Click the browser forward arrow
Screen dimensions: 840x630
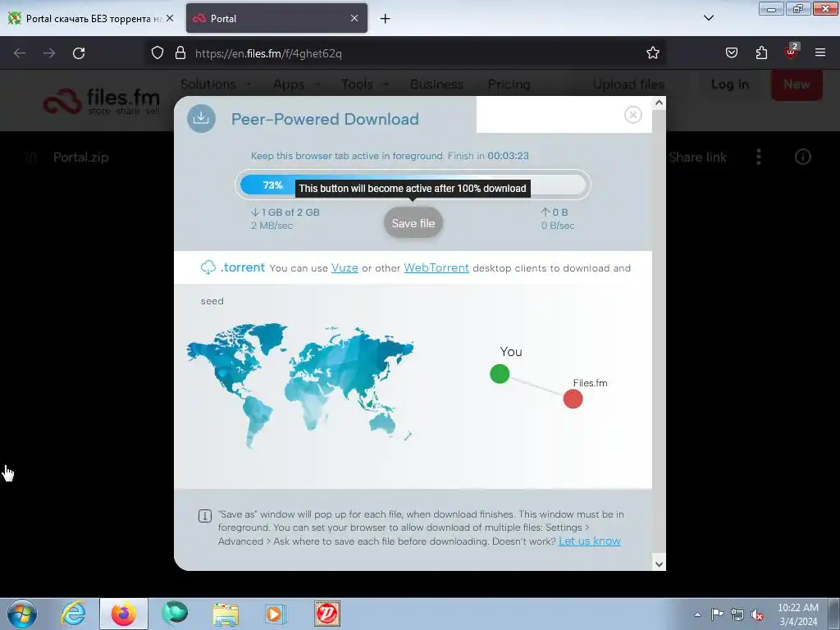coord(49,53)
